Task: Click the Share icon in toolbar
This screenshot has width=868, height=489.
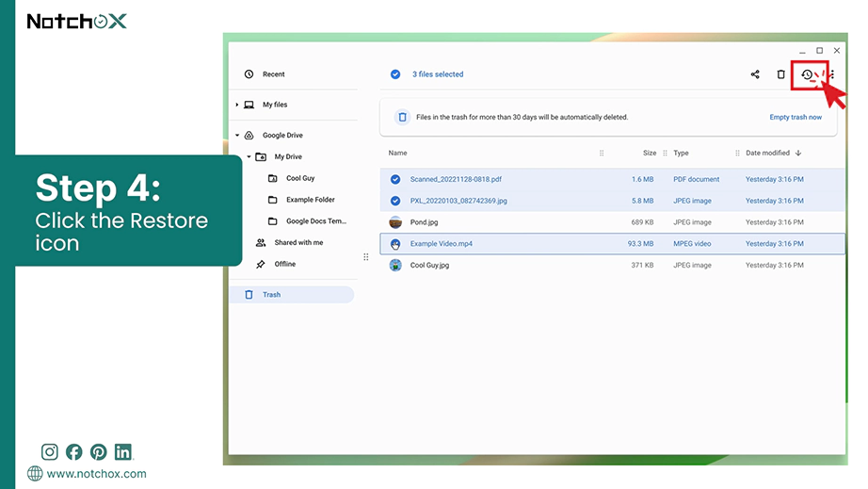Action: point(755,74)
